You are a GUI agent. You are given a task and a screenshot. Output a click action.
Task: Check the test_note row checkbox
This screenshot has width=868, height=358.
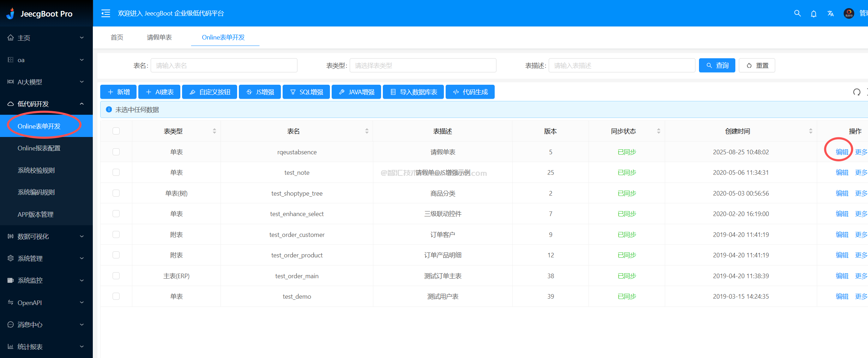pos(116,172)
